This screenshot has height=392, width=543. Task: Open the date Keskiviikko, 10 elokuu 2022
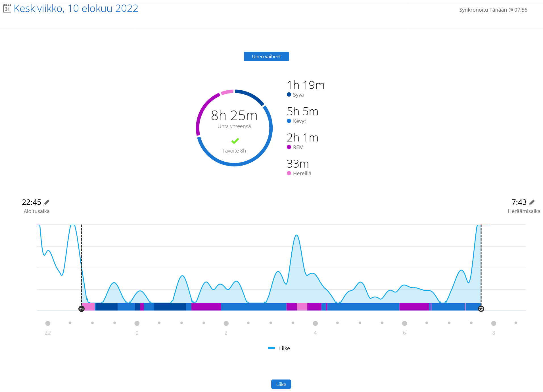[x=76, y=9]
